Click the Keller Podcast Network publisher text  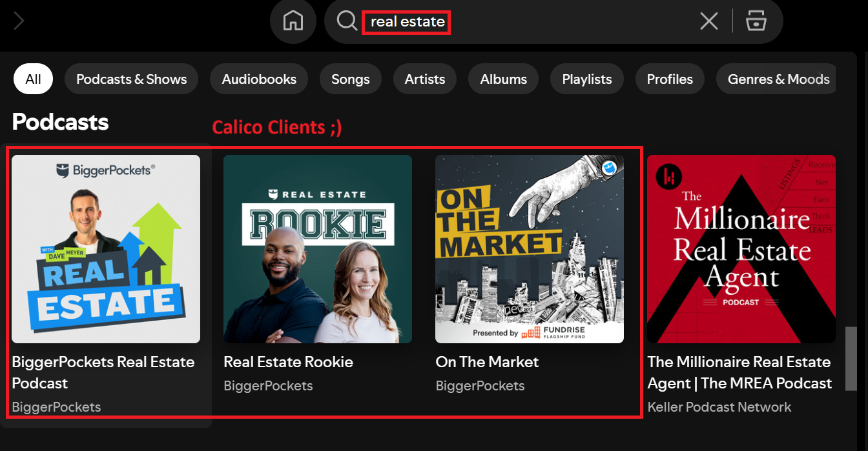719,407
